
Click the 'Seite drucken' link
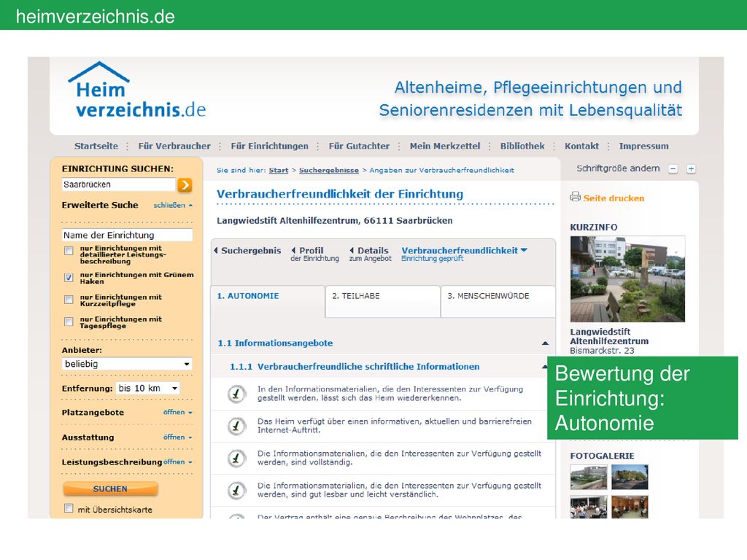[614, 198]
